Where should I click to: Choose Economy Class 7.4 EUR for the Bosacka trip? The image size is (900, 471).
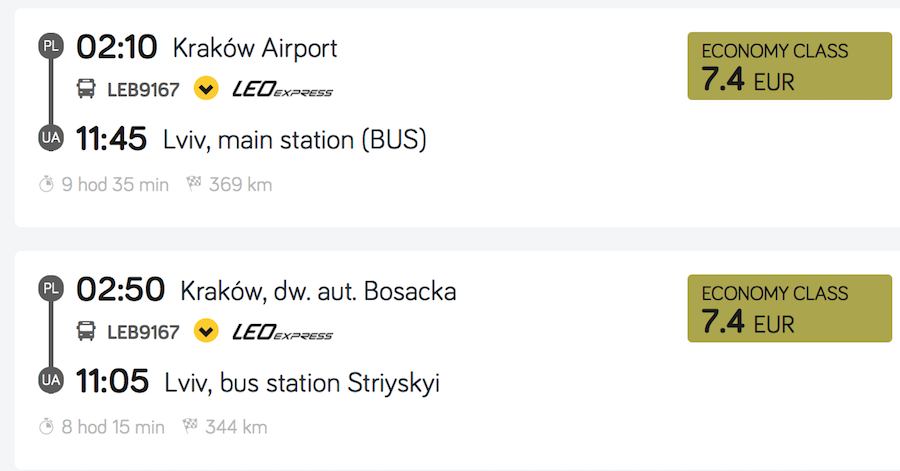click(789, 308)
